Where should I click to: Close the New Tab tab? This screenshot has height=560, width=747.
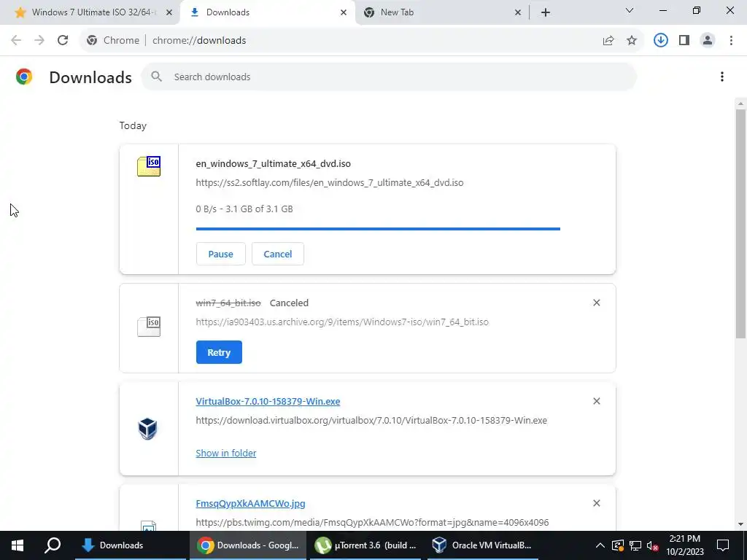pos(518,12)
